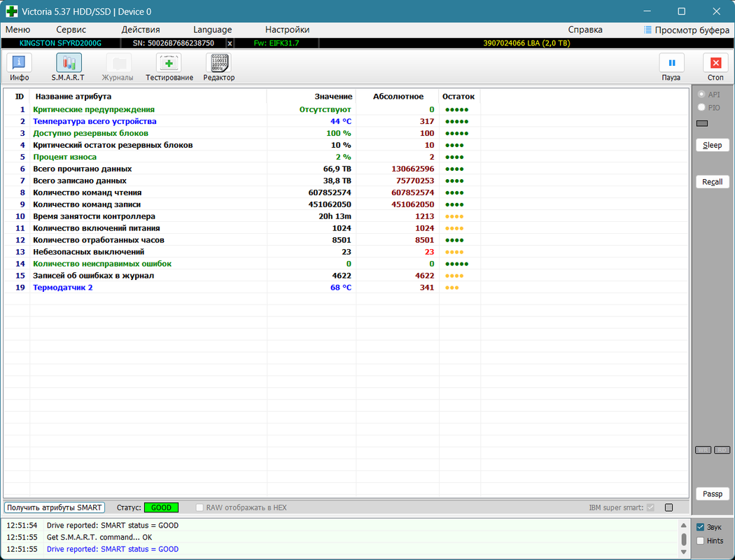Select Количество команд чтения row
Screen dimensions: 735x560
pyautogui.click(x=346, y=192)
